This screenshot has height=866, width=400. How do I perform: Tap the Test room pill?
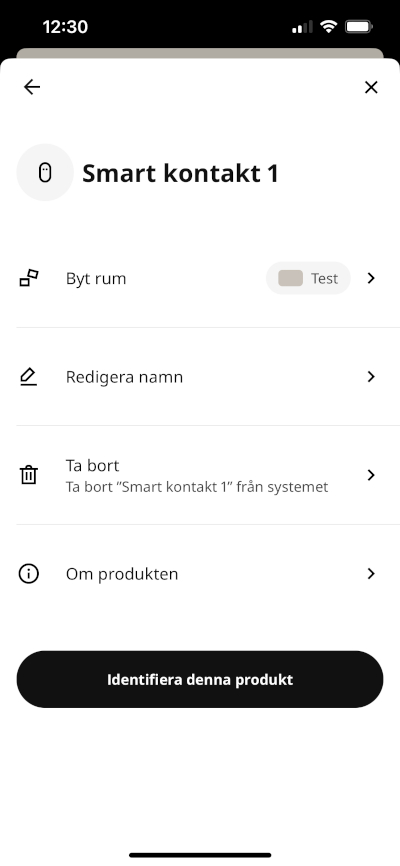click(x=308, y=278)
